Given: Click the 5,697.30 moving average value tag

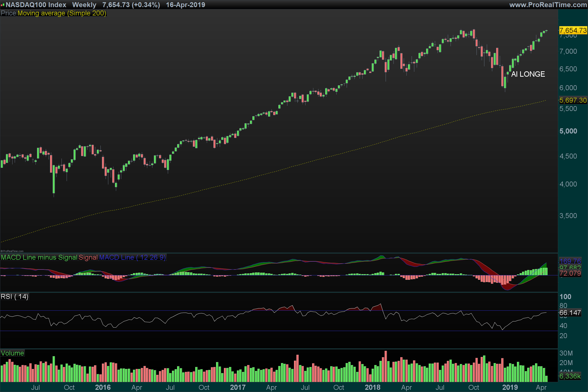Looking at the screenshot, I should [x=573, y=100].
